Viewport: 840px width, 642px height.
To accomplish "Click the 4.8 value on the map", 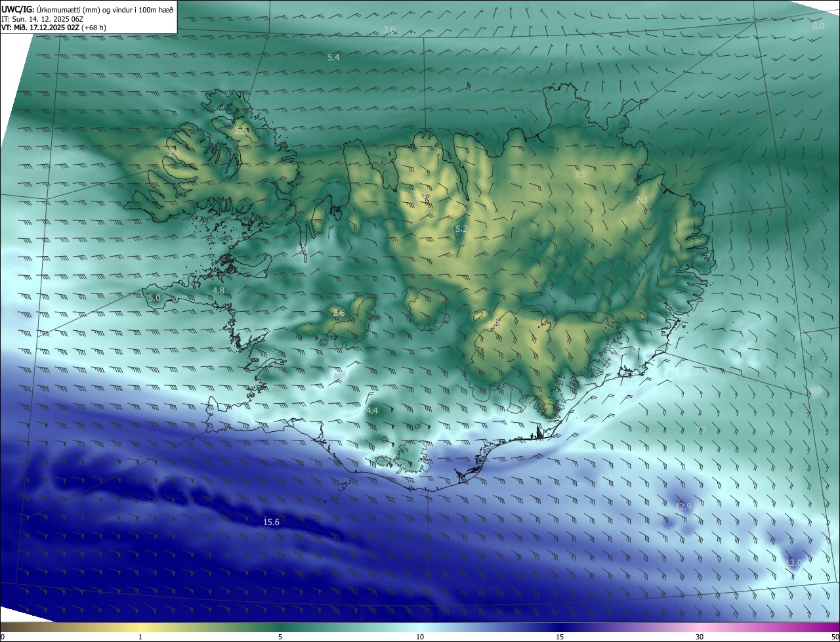I will tap(219, 290).
